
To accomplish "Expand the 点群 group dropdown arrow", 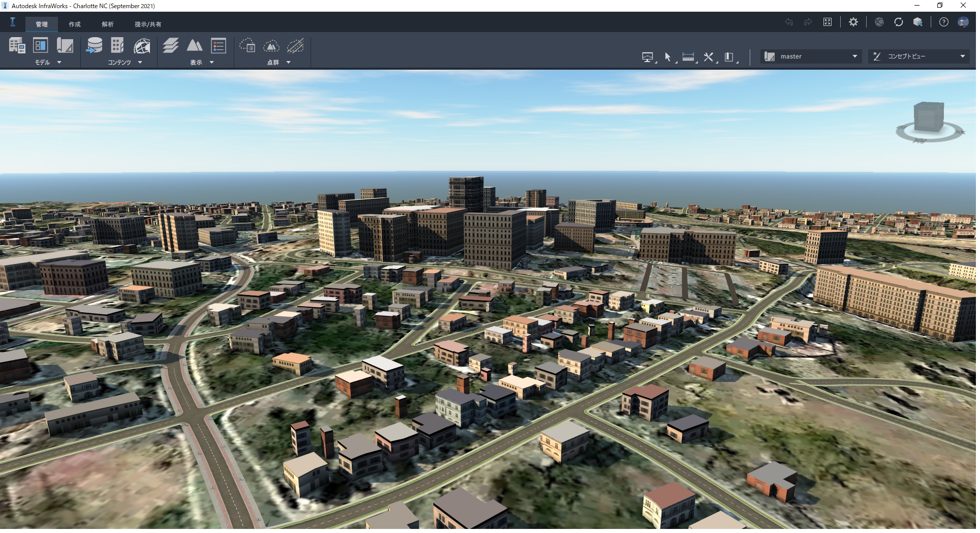I will [288, 62].
